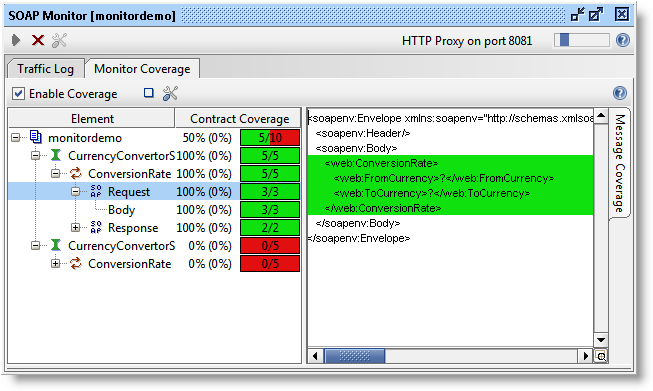Screen dimensions: 653x391
Task: Click the 3/3 coverage bar for Request
Action: pyautogui.click(x=270, y=192)
